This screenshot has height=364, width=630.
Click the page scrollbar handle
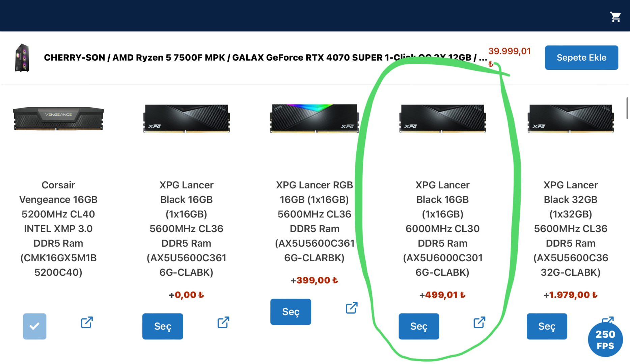click(x=628, y=108)
